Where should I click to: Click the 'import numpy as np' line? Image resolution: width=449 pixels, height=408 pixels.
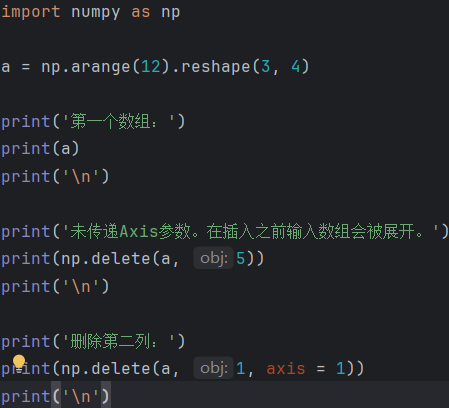point(91,12)
